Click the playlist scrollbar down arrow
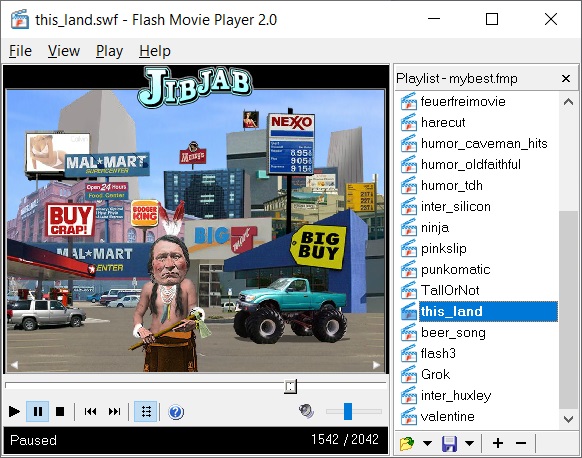This screenshot has width=582, height=458. pos(568,419)
